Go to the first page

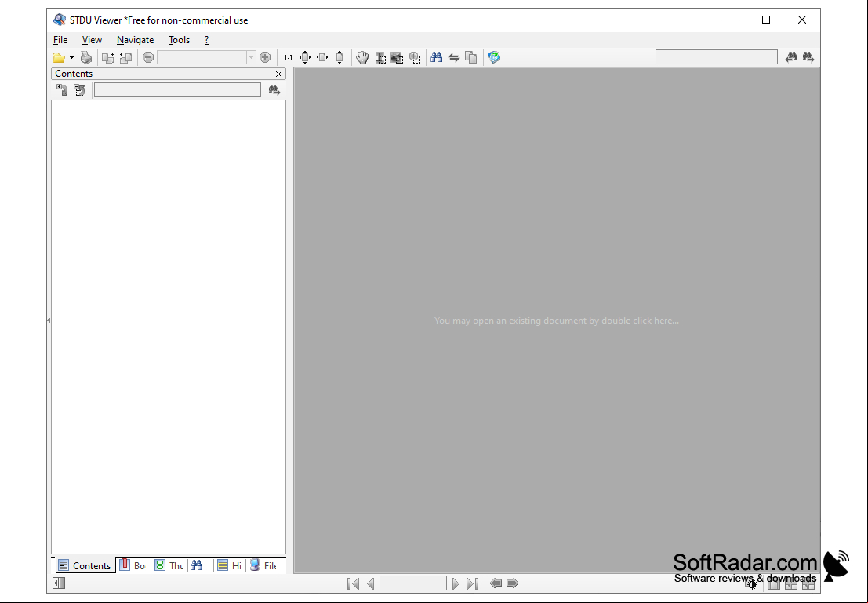tap(353, 583)
